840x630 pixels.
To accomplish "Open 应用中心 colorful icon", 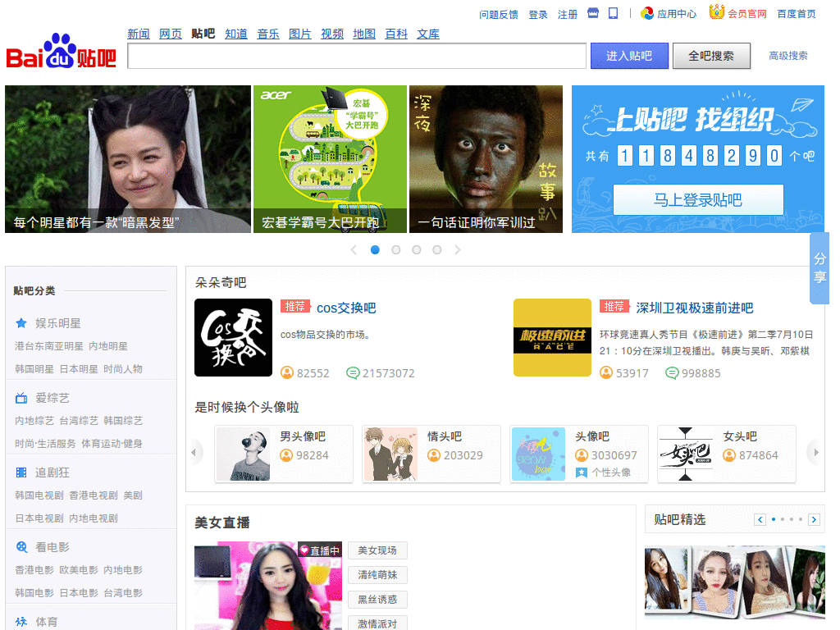I will pyautogui.click(x=647, y=13).
